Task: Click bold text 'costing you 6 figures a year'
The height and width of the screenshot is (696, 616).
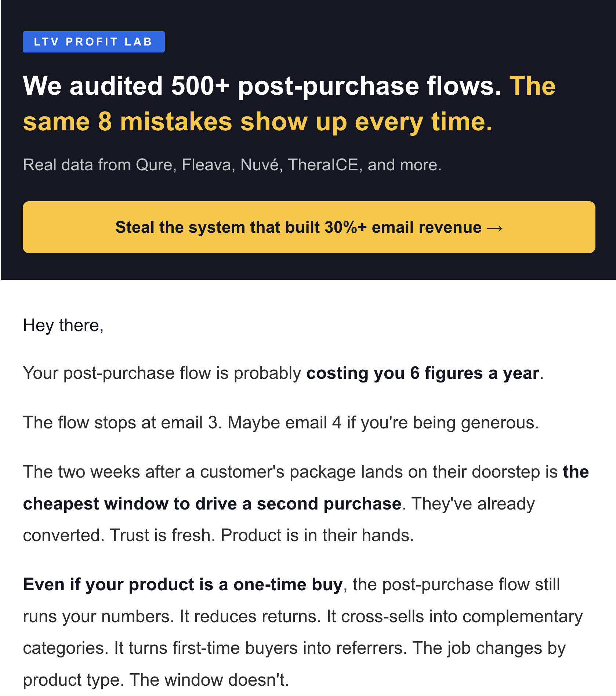Action: pyautogui.click(x=423, y=373)
